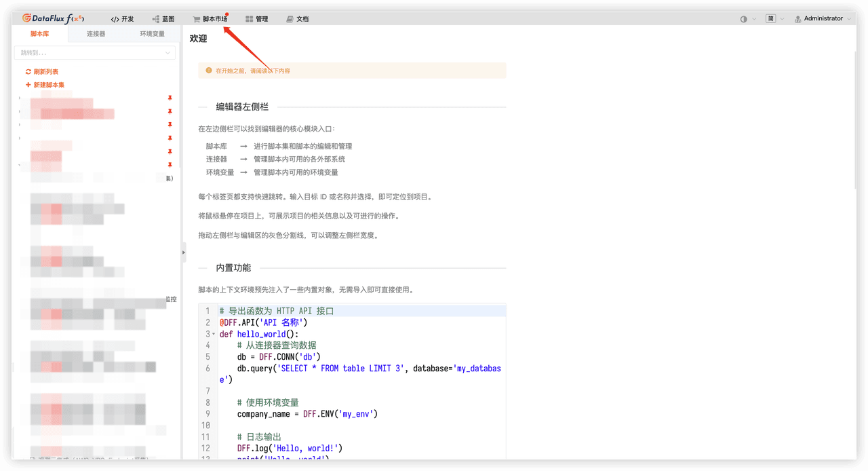Image resolution: width=868 pixels, height=471 pixels.
Task: Open 文档 documentation book icon
Action: click(x=290, y=19)
